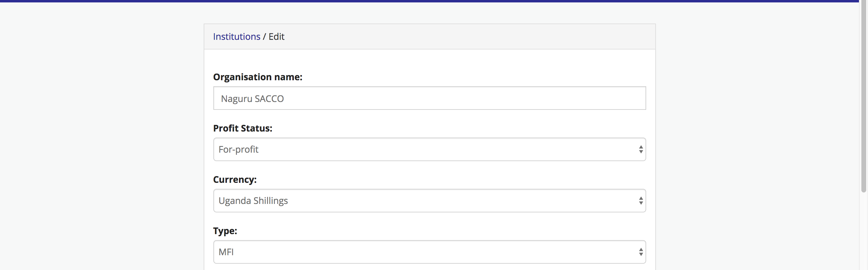Click the Profit Status up-down arrow icon
868x270 pixels.
click(640, 149)
